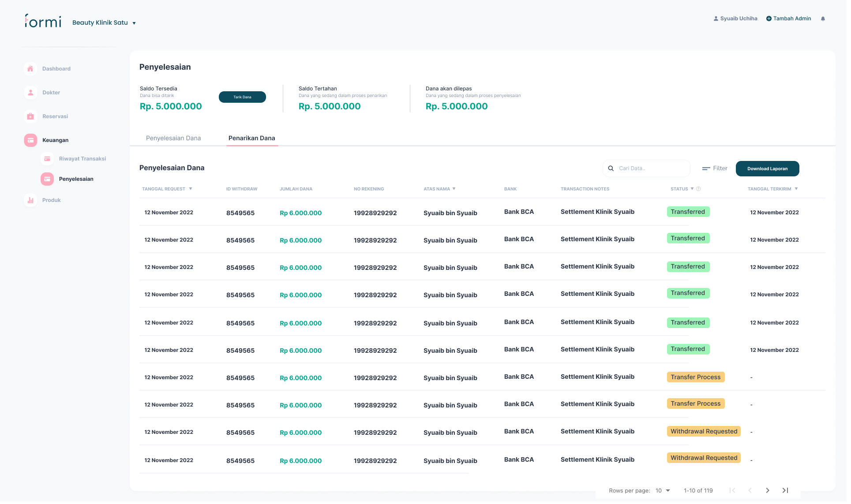Click the Produk chart icon
851x504 pixels.
coord(30,200)
